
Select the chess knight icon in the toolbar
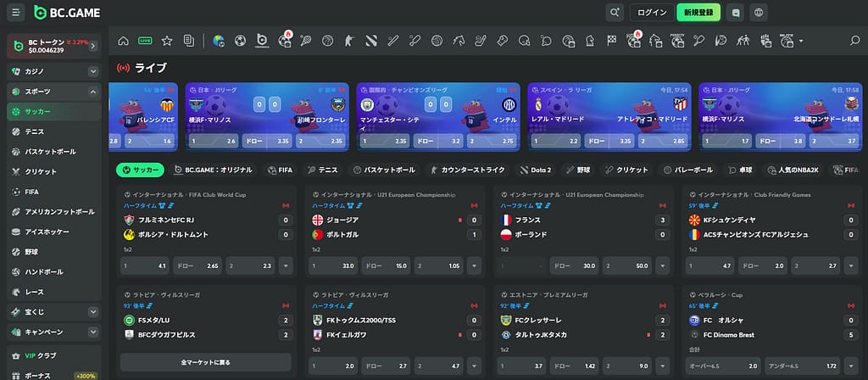pos(590,41)
